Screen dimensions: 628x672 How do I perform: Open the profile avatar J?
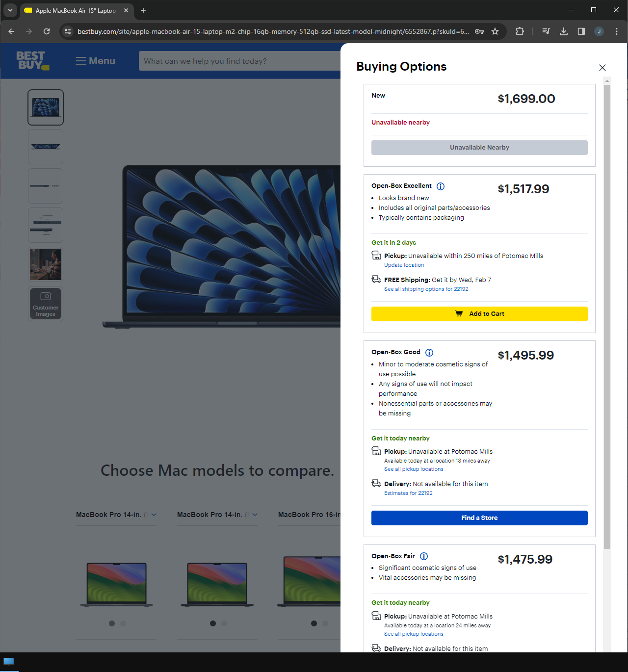pyautogui.click(x=599, y=31)
